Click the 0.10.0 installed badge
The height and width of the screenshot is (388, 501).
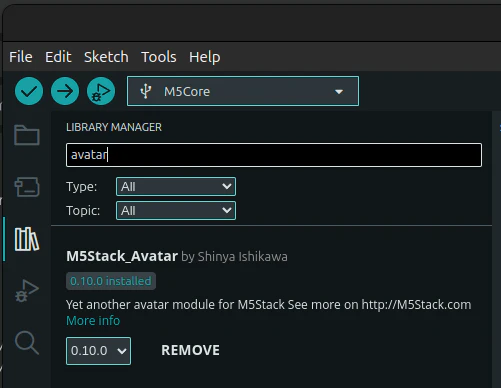[x=111, y=281]
